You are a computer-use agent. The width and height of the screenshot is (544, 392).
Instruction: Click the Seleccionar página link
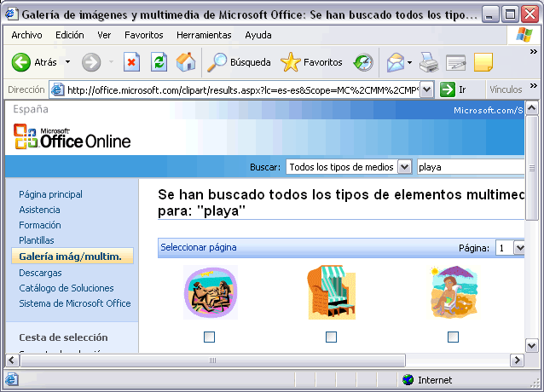click(x=199, y=248)
